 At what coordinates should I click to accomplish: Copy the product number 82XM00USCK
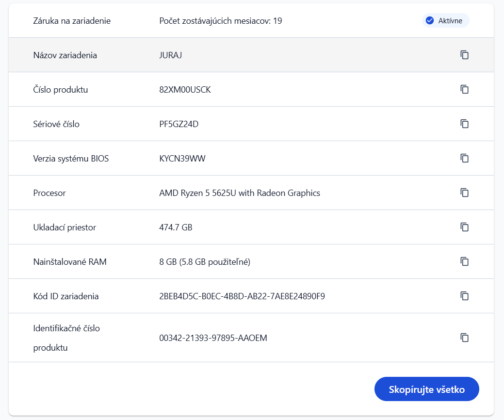click(464, 89)
